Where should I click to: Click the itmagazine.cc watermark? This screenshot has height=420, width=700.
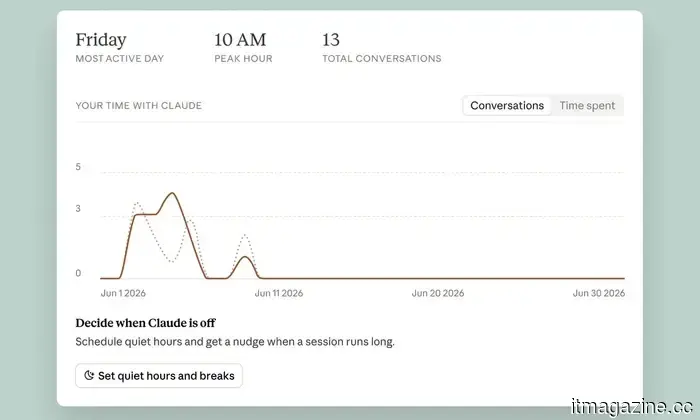(x=632, y=407)
